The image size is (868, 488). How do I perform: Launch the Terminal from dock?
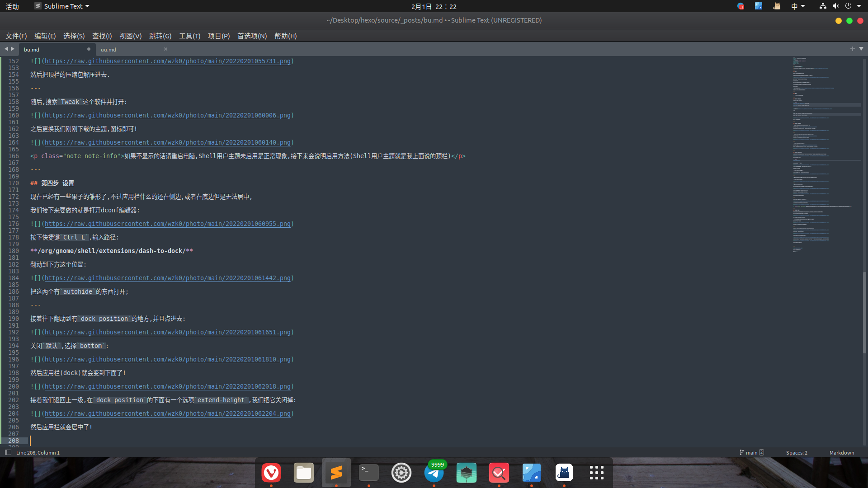pos(369,473)
